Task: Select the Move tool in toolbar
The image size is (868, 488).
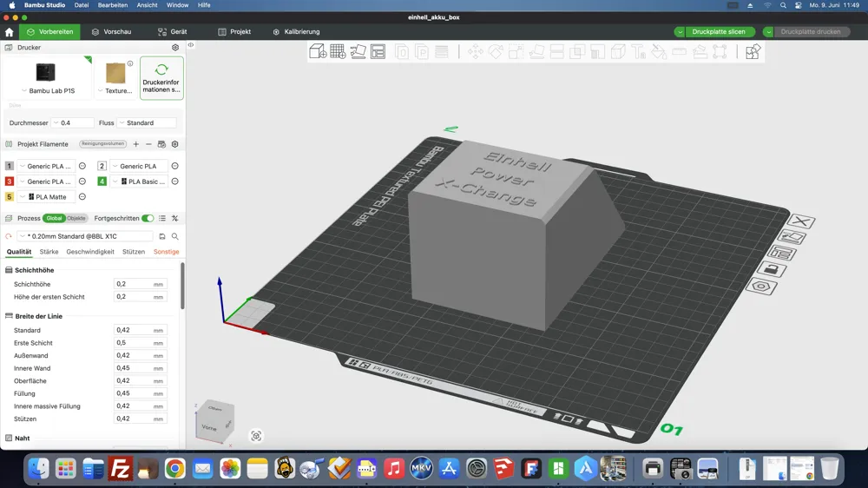Action: click(476, 51)
